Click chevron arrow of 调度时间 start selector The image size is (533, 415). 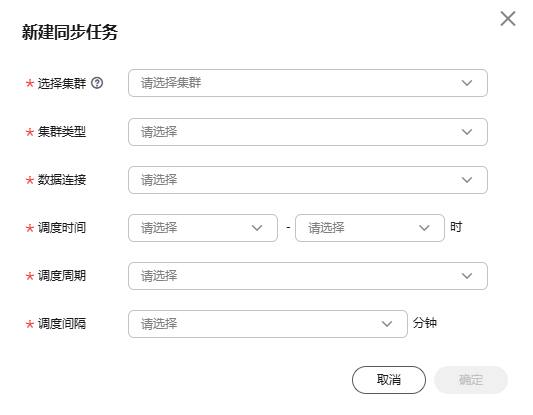pyautogui.click(x=257, y=228)
